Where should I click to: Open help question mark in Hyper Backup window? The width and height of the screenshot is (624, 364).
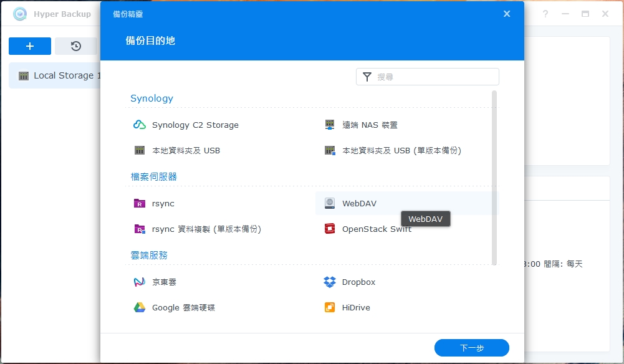pyautogui.click(x=545, y=14)
